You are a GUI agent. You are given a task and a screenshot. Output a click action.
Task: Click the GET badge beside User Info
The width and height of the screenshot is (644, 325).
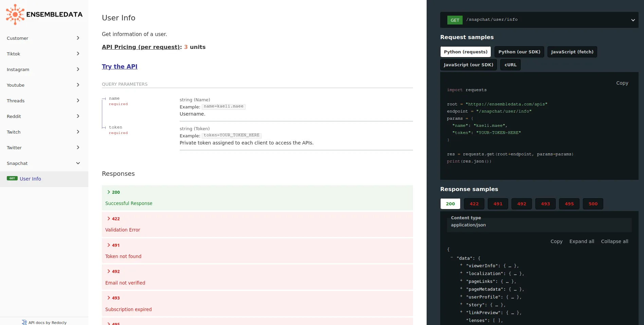point(12,178)
